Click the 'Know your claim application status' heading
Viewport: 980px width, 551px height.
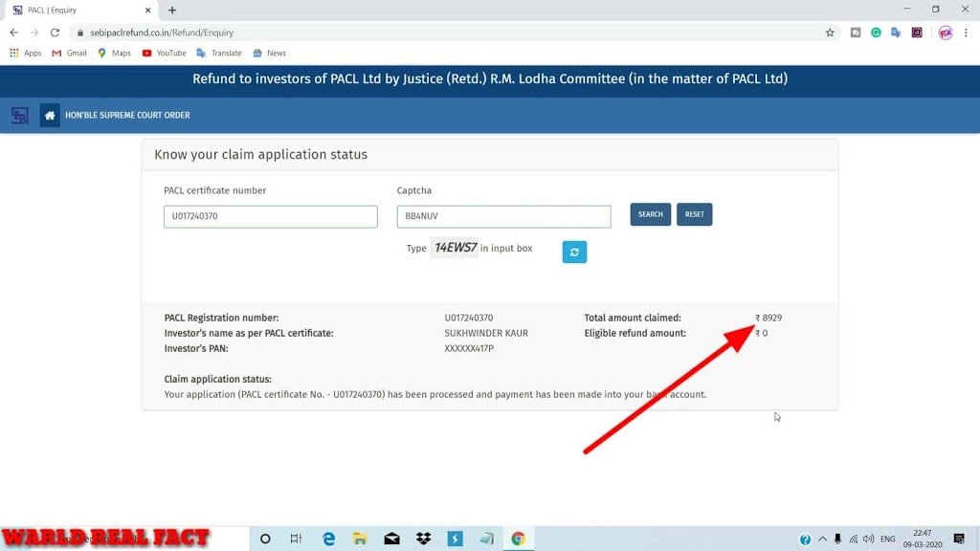[260, 154]
